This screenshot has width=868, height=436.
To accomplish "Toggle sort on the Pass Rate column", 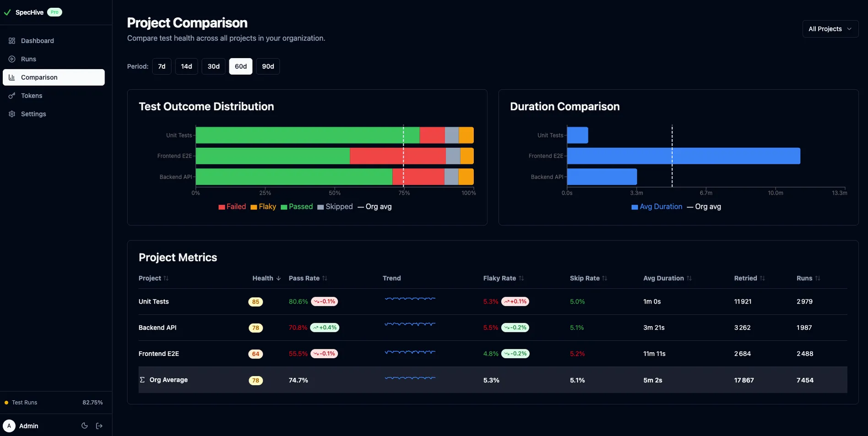I will point(307,278).
